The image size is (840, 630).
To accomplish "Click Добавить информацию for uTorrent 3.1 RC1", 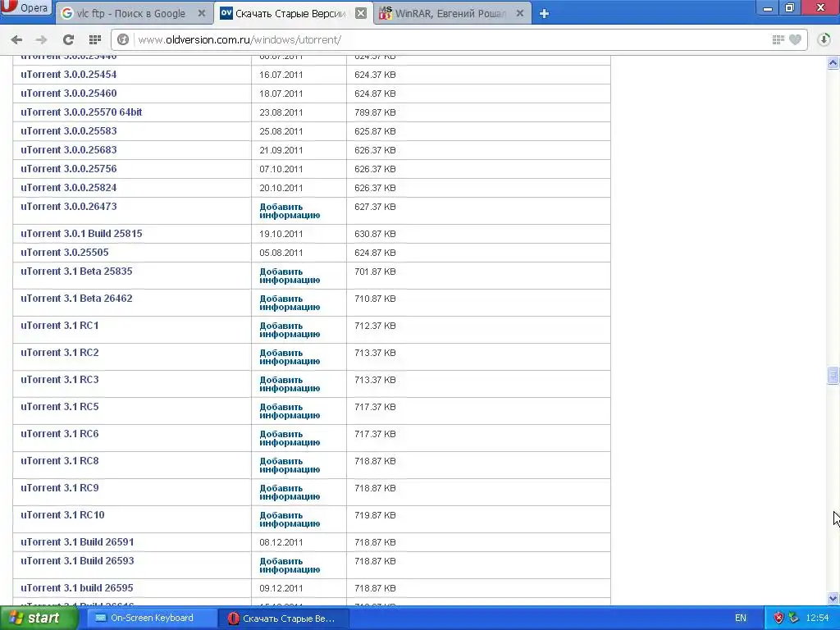I will pyautogui.click(x=290, y=330).
